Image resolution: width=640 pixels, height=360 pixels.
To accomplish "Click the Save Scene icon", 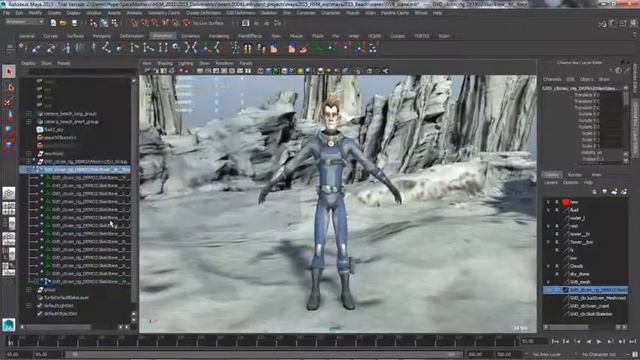I will 74,23.
